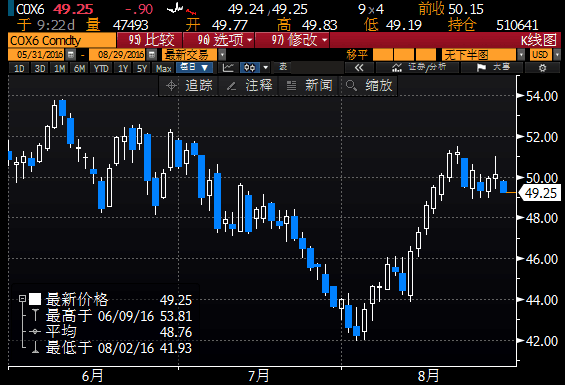
Task: Click the second 移平 moving average field
Action: [404, 55]
